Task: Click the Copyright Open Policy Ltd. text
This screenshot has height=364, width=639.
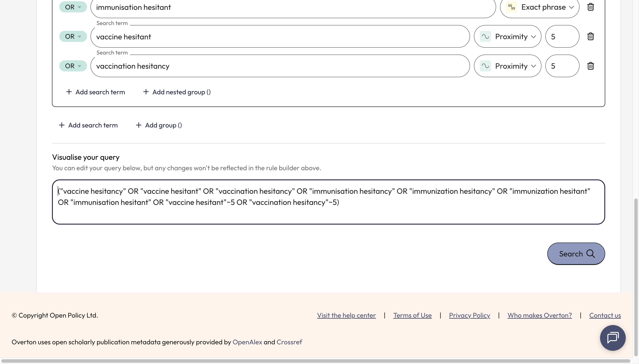Action: [55, 315]
